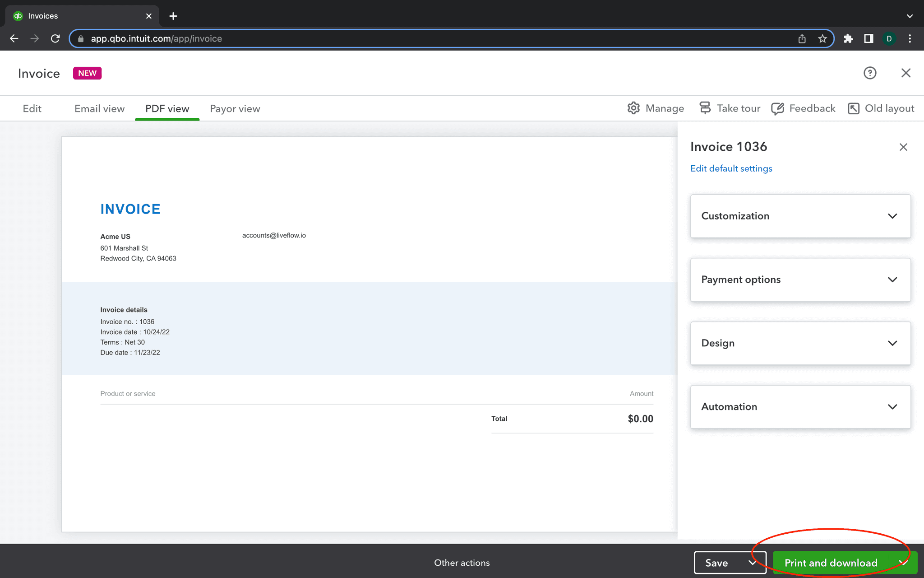This screenshot has width=924, height=578.
Task: Expand the Customization section
Action: [x=893, y=216]
